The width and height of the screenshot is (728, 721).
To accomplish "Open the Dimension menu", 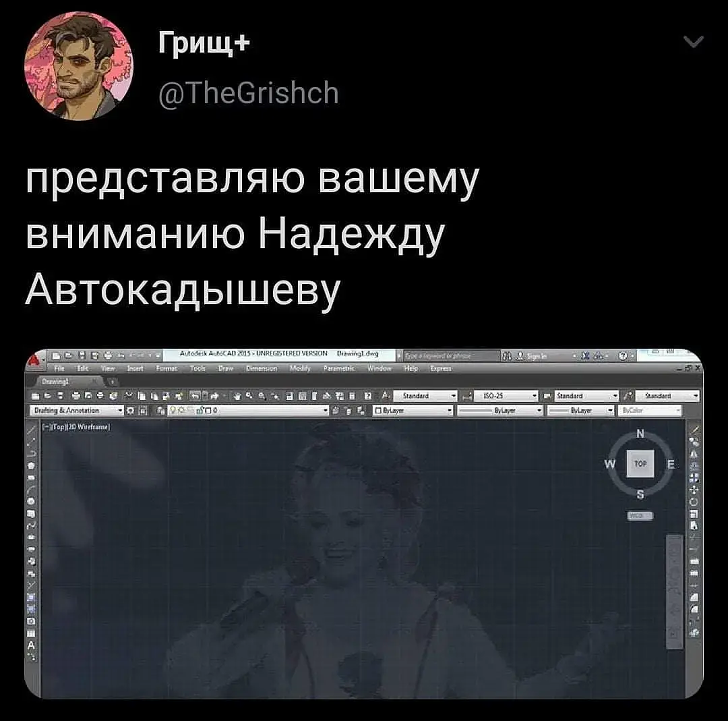I will pyautogui.click(x=262, y=368).
